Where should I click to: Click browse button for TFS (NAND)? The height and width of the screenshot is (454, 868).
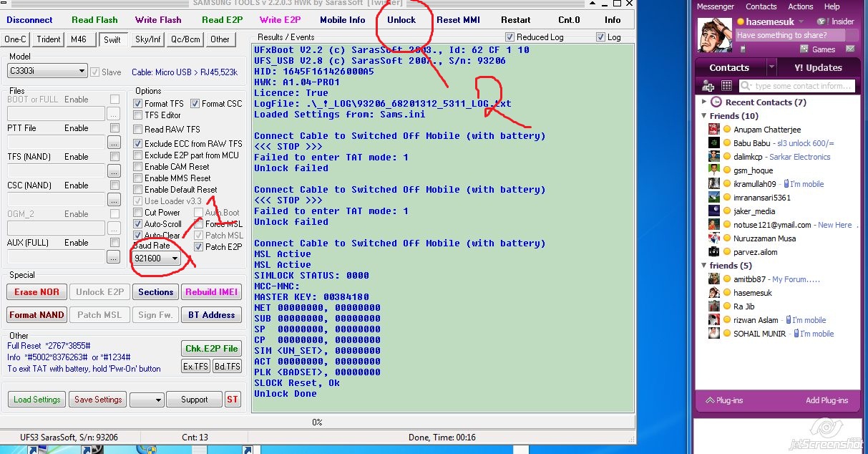(x=113, y=171)
